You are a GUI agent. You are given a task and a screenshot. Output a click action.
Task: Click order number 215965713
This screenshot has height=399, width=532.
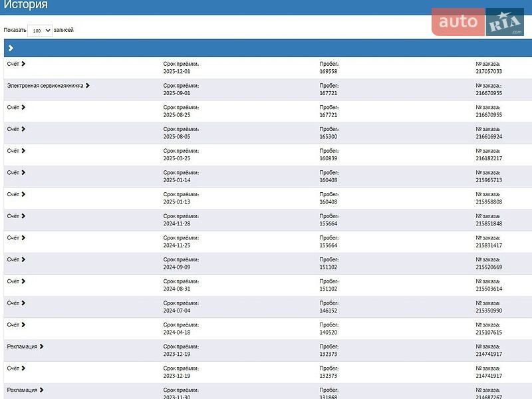click(x=489, y=180)
